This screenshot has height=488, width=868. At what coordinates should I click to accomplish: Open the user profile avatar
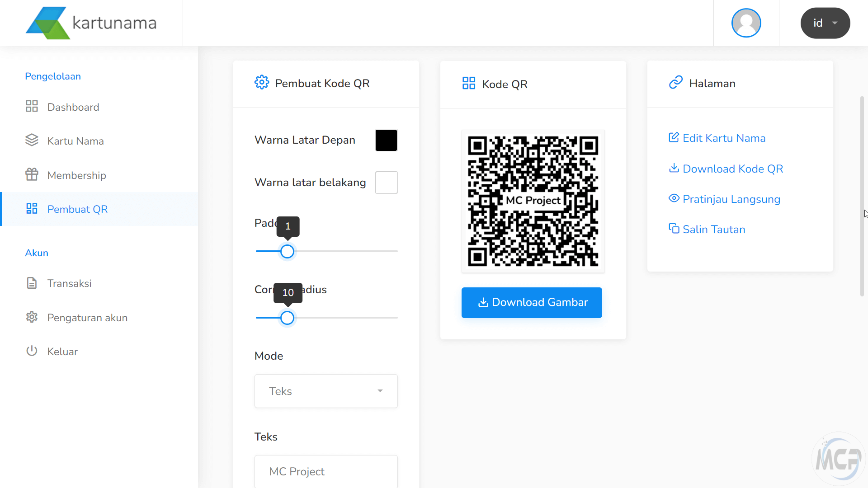[746, 23]
